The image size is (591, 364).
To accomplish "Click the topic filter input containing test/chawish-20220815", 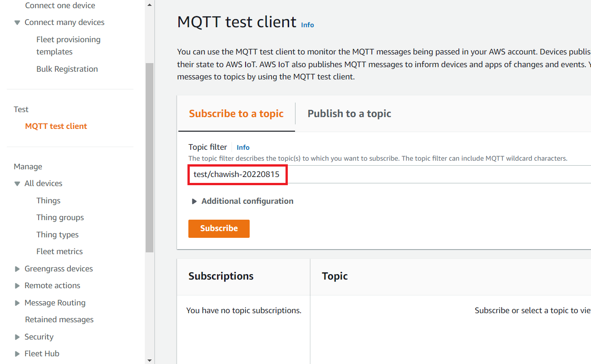I will (237, 174).
